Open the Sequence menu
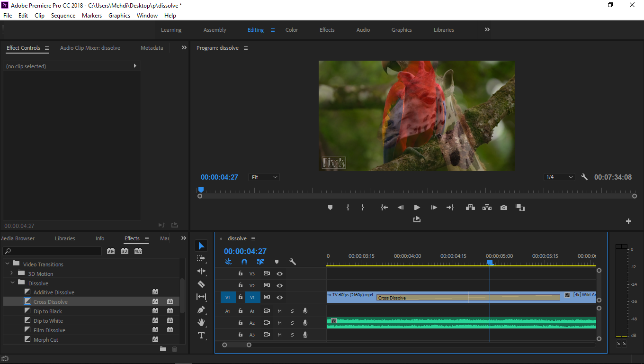The width and height of the screenshot is (644, 364). click(63, 15)
